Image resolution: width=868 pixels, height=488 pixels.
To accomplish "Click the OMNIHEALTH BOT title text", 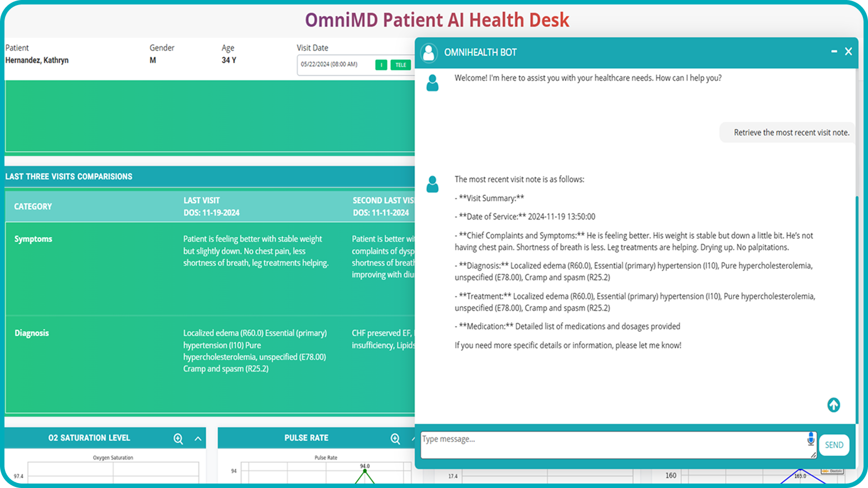I will coord(481,52).
